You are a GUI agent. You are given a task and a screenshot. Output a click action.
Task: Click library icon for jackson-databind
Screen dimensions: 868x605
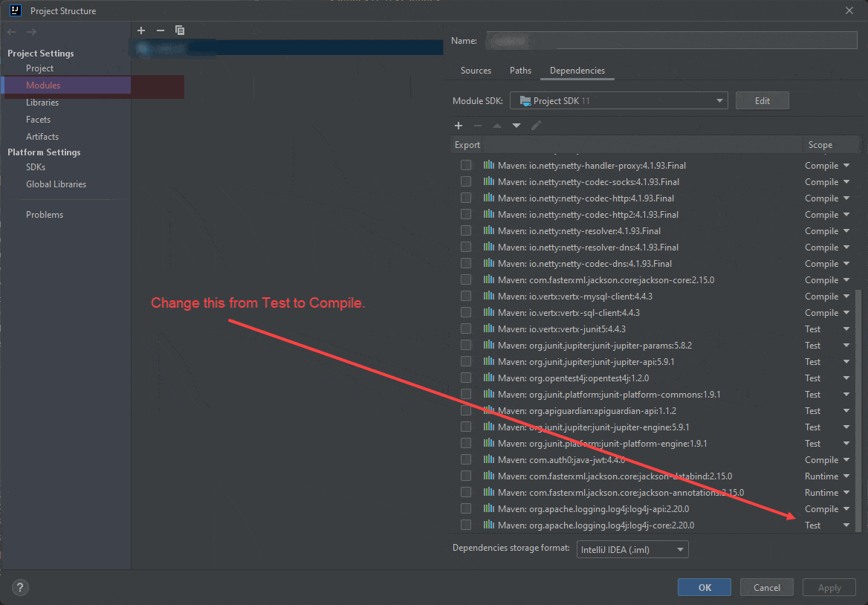[489, 476]
